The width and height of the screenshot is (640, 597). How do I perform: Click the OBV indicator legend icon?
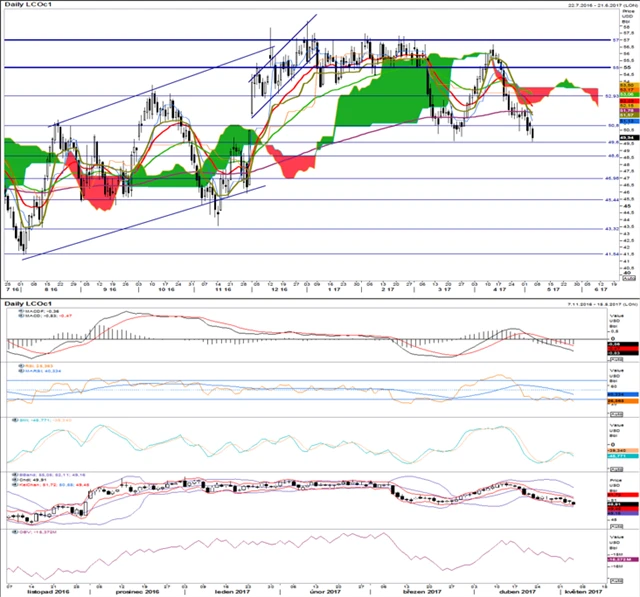[x=10, y=534]
